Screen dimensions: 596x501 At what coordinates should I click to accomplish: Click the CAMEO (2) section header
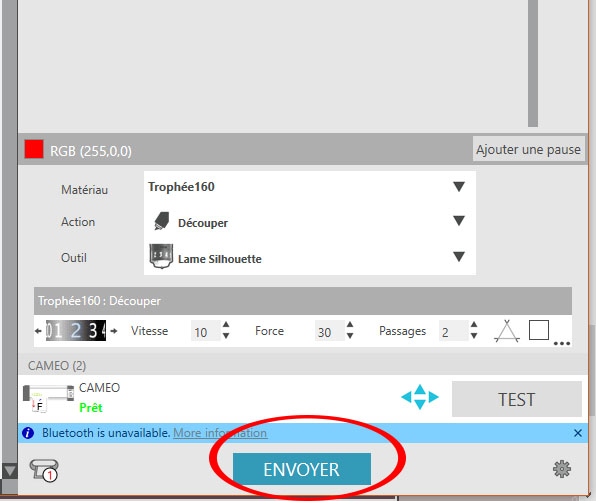303,366
